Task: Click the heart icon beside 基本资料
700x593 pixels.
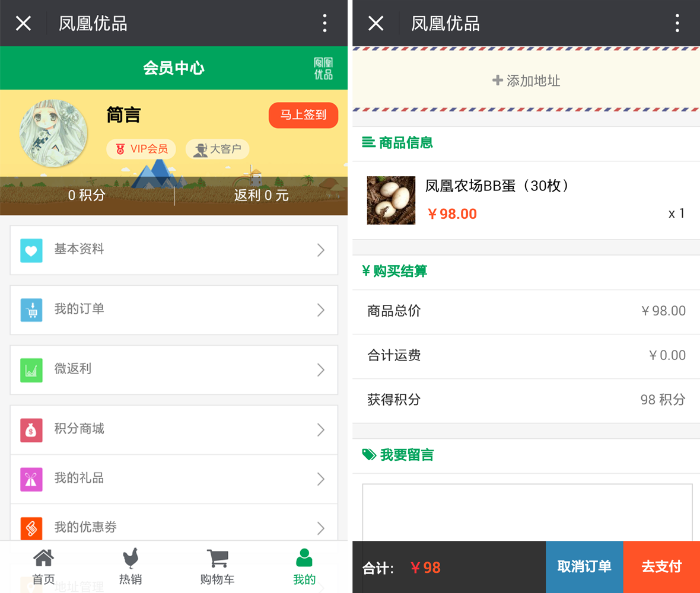Action: [31, 250]
